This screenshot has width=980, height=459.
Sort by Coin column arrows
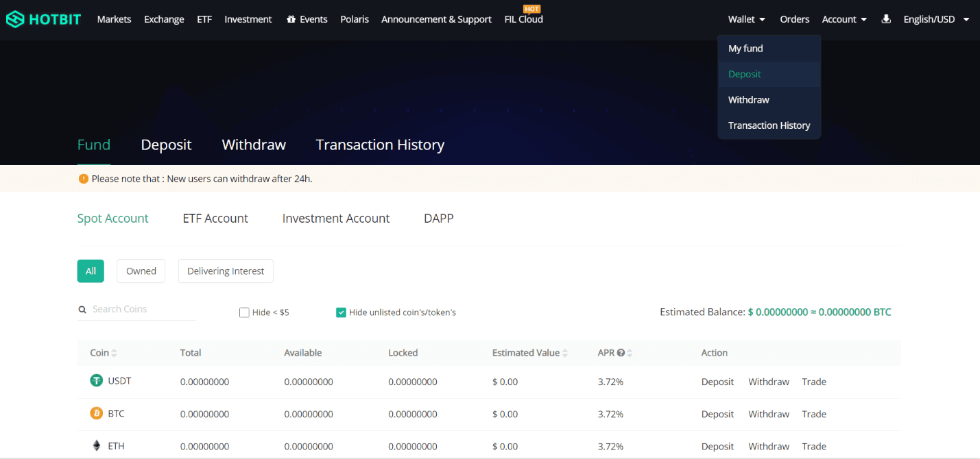114,353
